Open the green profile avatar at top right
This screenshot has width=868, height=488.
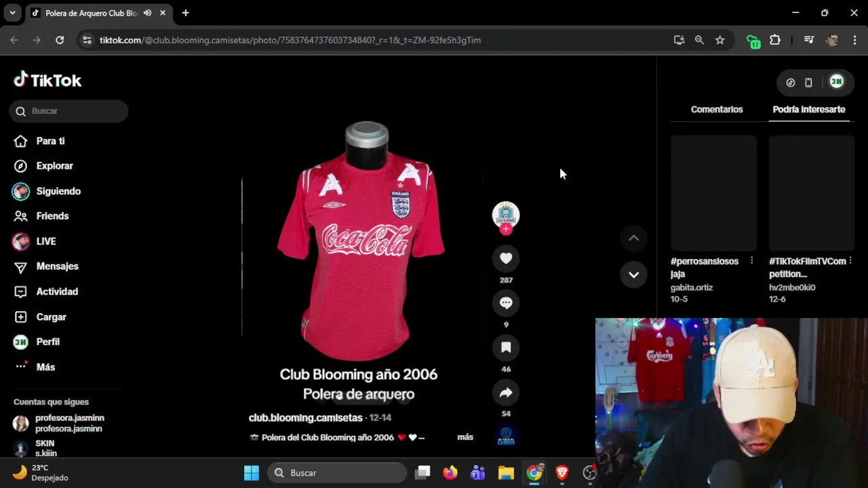(836, 82)
